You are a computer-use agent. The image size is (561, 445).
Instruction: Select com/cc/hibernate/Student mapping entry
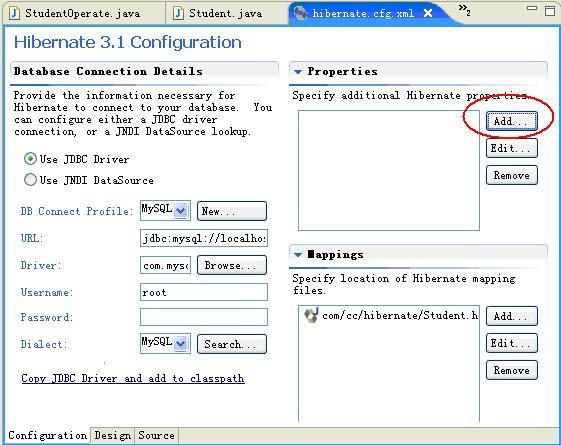coord(391,316)
